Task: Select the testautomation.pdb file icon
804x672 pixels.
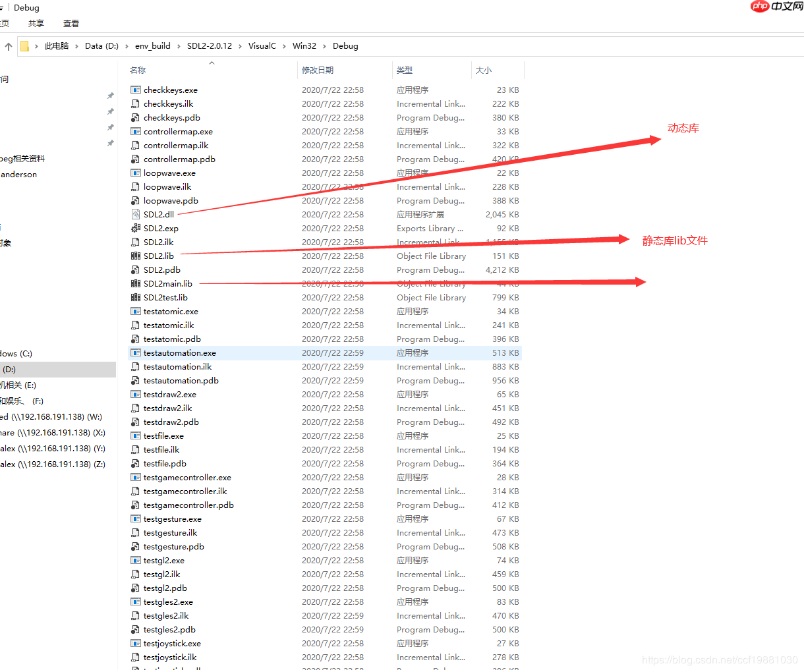Action: click(x=135, y=381)
